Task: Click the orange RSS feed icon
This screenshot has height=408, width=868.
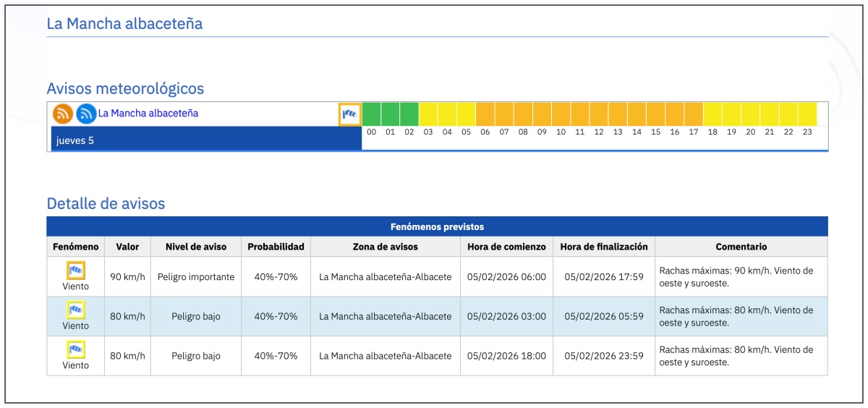Action: [63, 114]
